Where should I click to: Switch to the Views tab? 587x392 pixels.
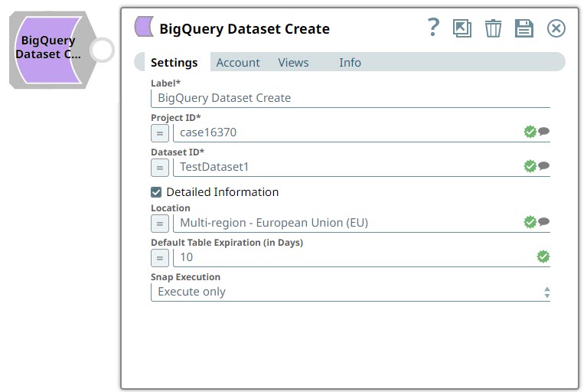point(293,63)
